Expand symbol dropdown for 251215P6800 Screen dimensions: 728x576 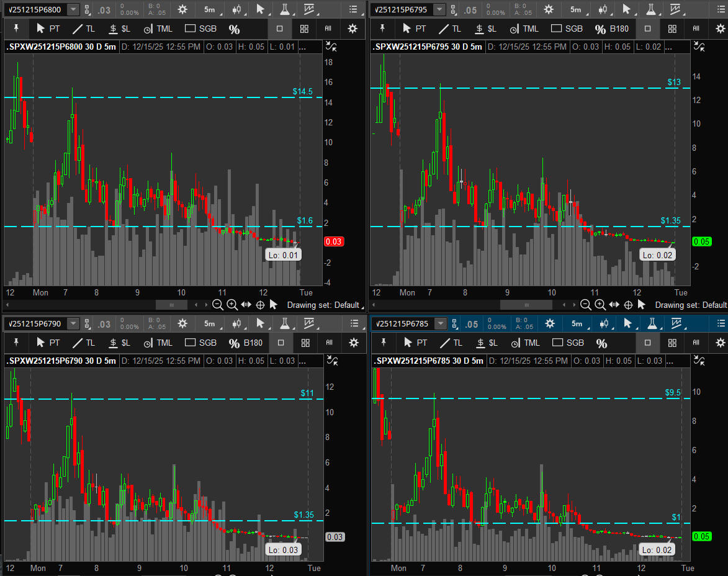pyautogui.click(x=73, y=9)
